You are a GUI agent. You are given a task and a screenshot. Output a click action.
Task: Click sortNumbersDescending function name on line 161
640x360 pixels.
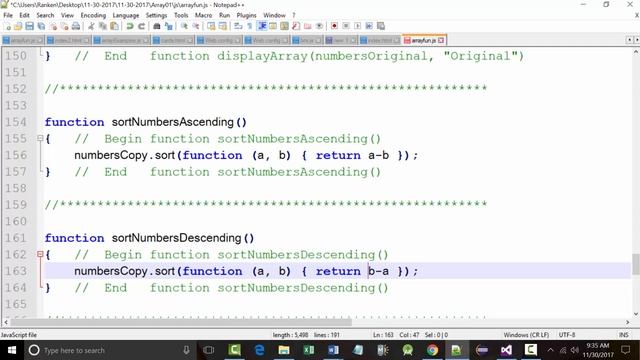[x=177, y=238]
